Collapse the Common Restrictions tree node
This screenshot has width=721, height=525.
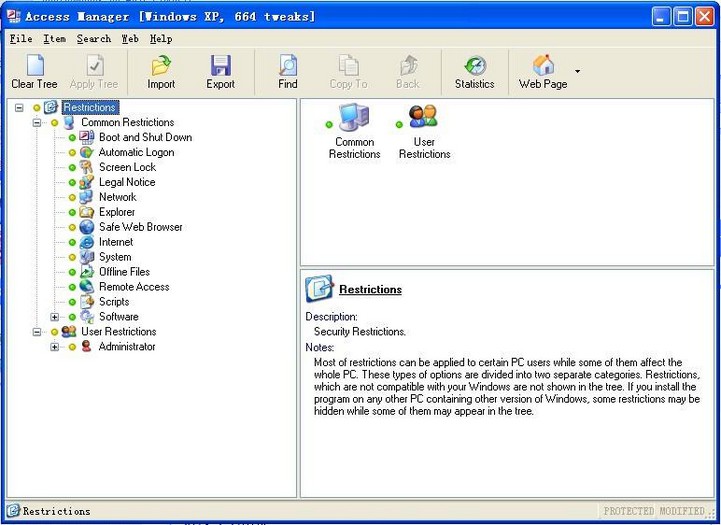click(x=37, y=123)
